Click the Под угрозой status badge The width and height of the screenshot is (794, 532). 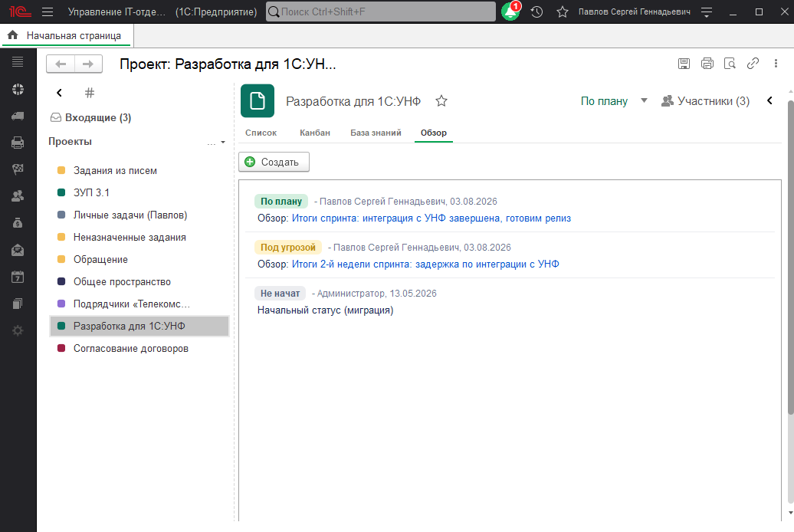(288, 248)
